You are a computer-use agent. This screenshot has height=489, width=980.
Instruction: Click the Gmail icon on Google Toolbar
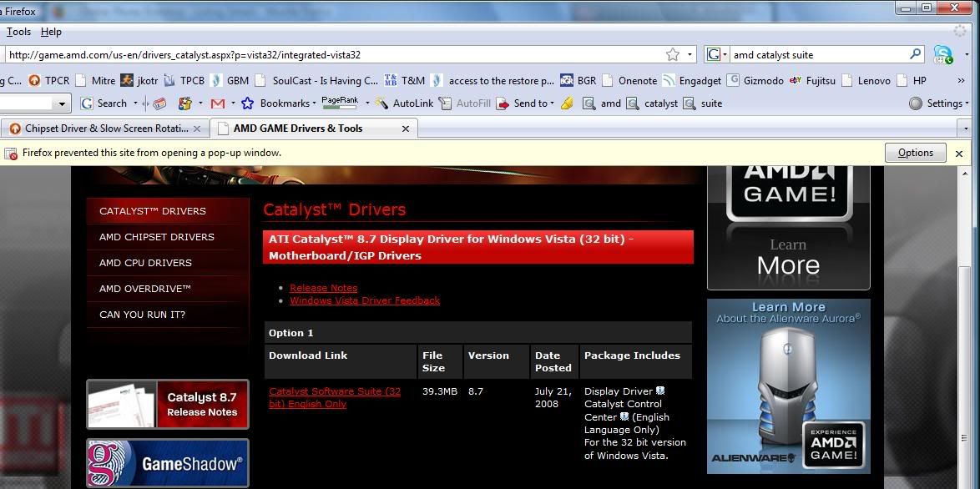(x=218, y=103)
